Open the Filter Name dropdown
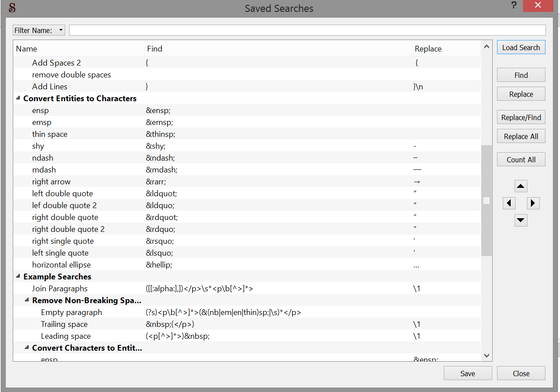The width and height of the screenshot is (560, 392). tap(39, 30)
